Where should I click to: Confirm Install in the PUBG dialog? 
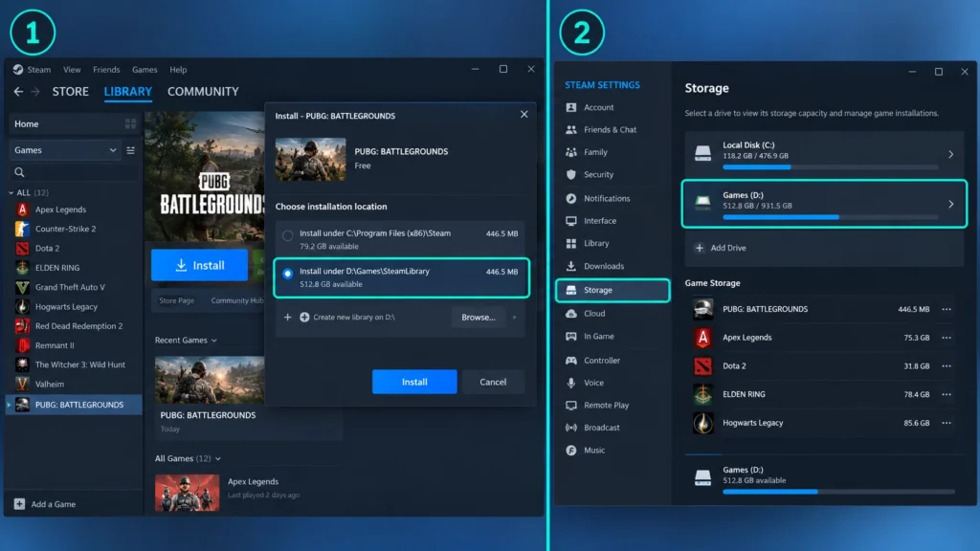[414, 382]
